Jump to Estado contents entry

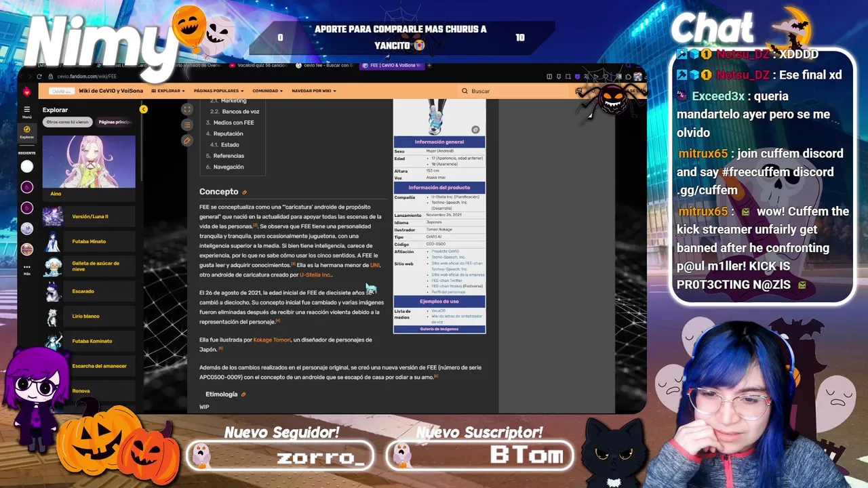pyautogui.click(x=230, y=144)
